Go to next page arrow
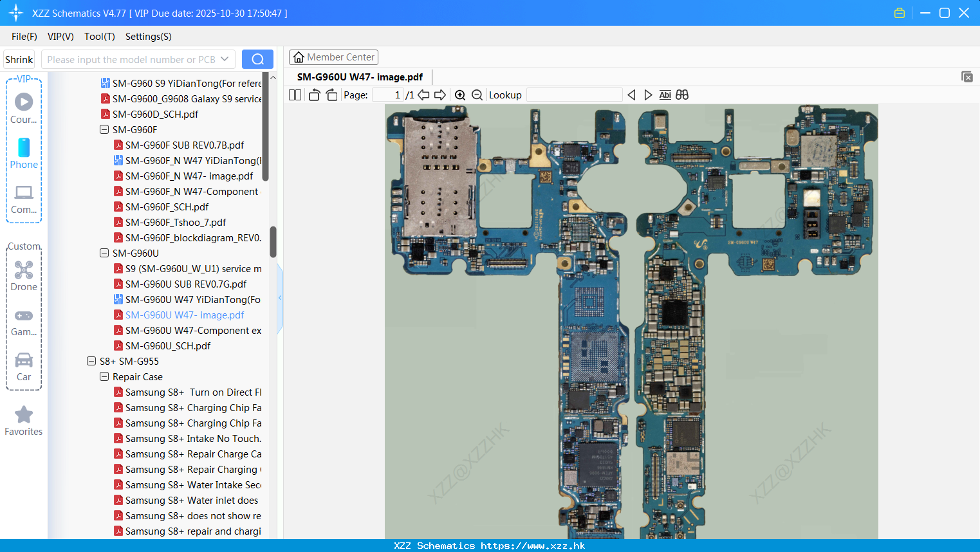Image resolution: width=980 pixels, height=552 pixels. tap(440, 95)
